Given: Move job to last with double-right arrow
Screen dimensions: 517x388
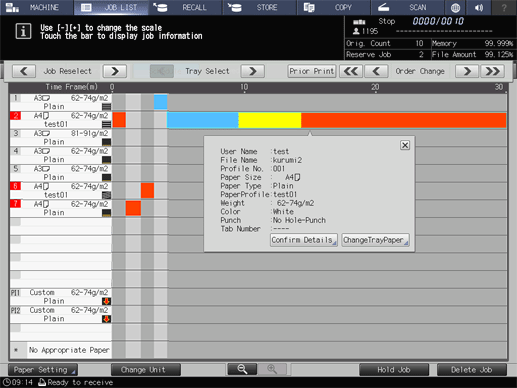Looking at the screenshot, I should tap(493, 71).
